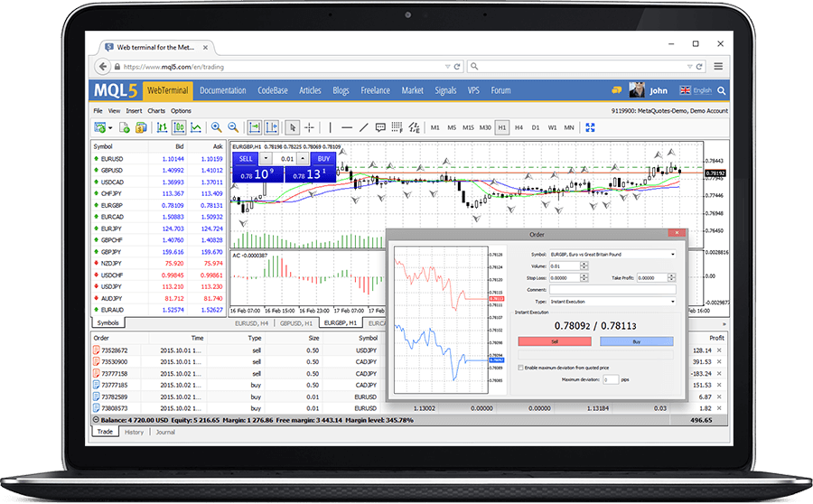Open the new chart dropdown arrow

pyautogui.click(x=110, y=128)
